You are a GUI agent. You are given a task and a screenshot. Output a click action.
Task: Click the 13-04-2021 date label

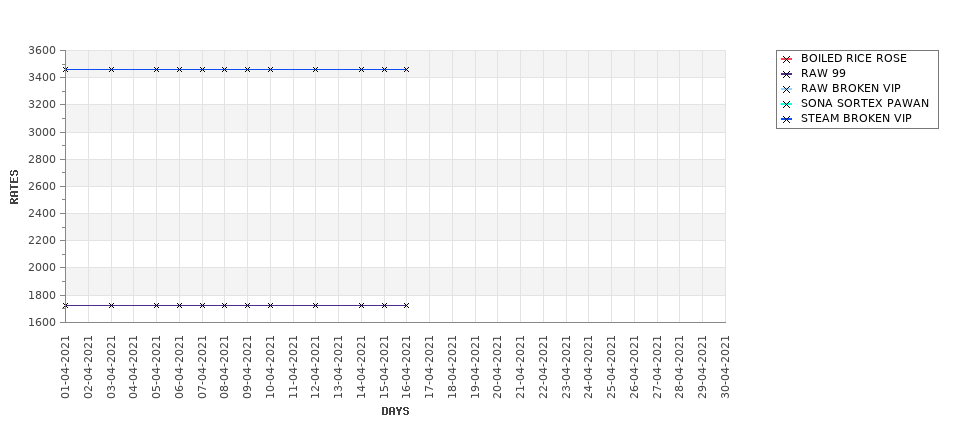point(339,367)
